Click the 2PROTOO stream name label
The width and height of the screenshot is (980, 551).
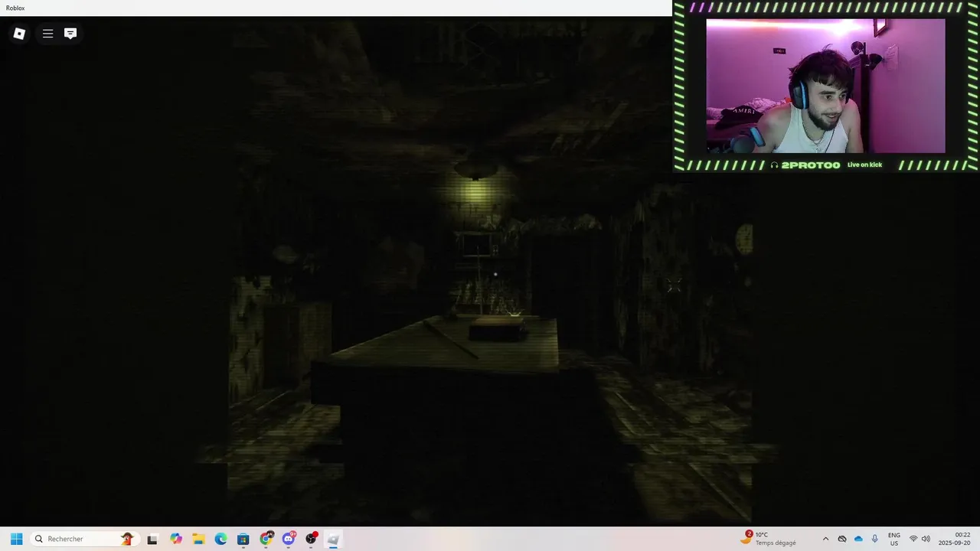811,165
